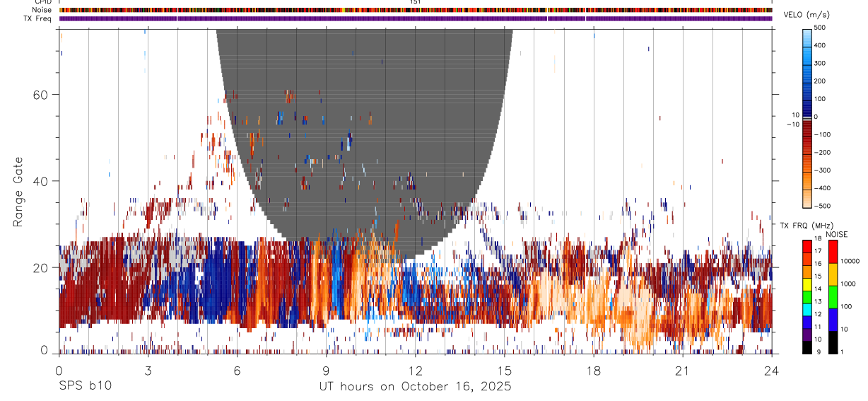This screenshot has height=401, width=868.
Task: Click the 'SPS b10' radar label
Action: pos(84,387)
